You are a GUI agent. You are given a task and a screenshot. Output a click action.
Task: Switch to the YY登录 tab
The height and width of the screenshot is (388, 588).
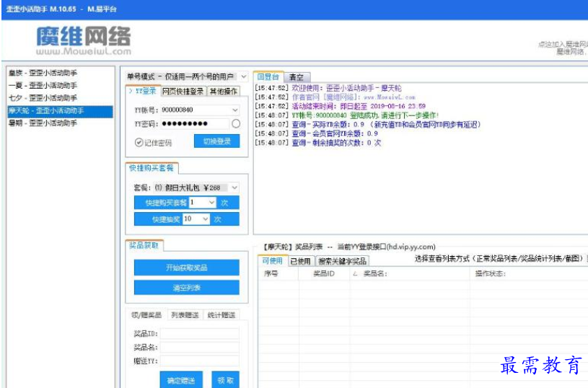tap(143, 91)
